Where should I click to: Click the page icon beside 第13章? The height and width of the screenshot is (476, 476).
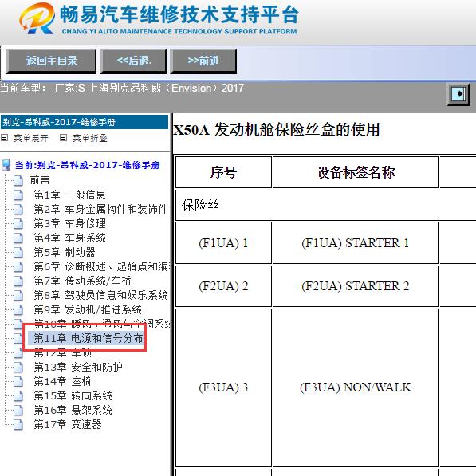(18, 368)
